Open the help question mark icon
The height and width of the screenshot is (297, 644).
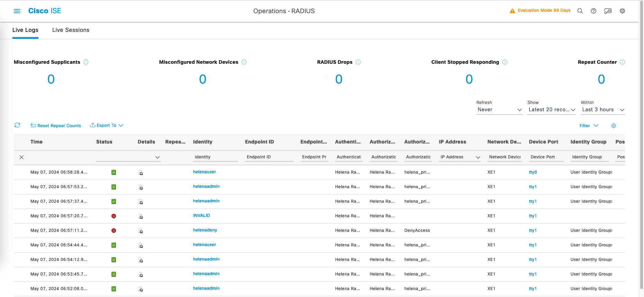593,11
